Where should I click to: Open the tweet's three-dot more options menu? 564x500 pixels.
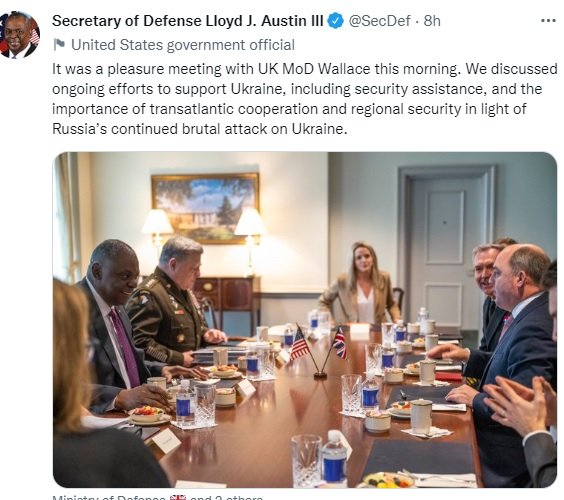548,21
